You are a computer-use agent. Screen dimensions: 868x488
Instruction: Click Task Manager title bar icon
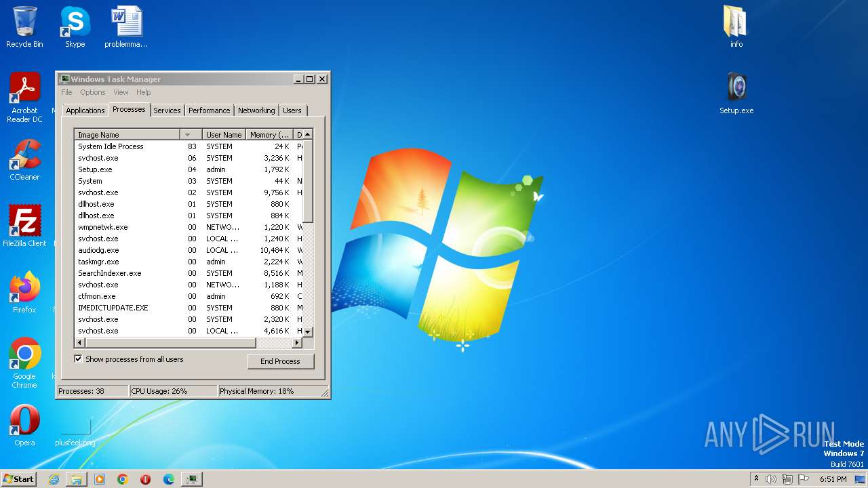click(x=64, y=79)
